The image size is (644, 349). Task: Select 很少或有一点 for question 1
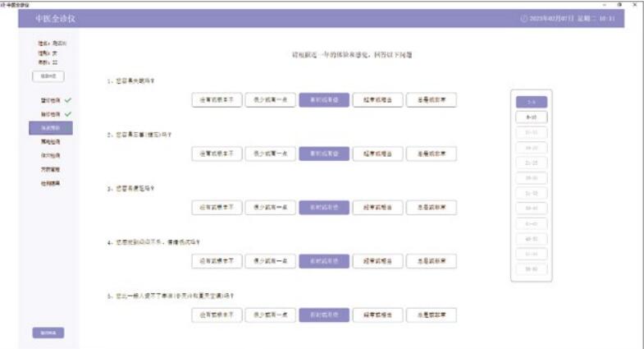[270, 100]
